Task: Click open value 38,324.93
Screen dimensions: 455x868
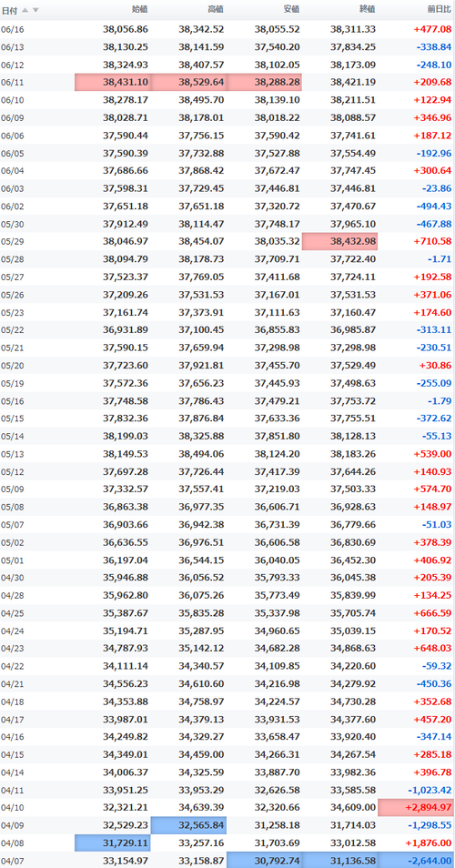Action: click(126, 65)
